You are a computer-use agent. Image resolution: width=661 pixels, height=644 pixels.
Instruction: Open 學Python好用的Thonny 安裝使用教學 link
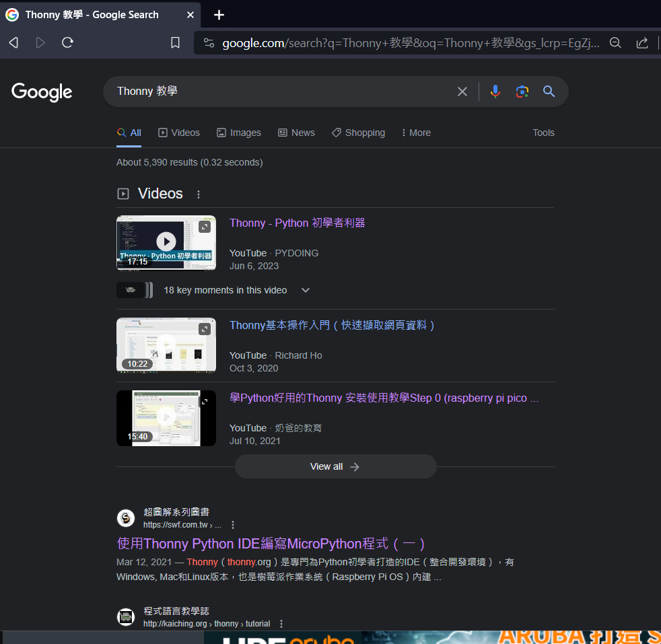[x=384, y=398]
